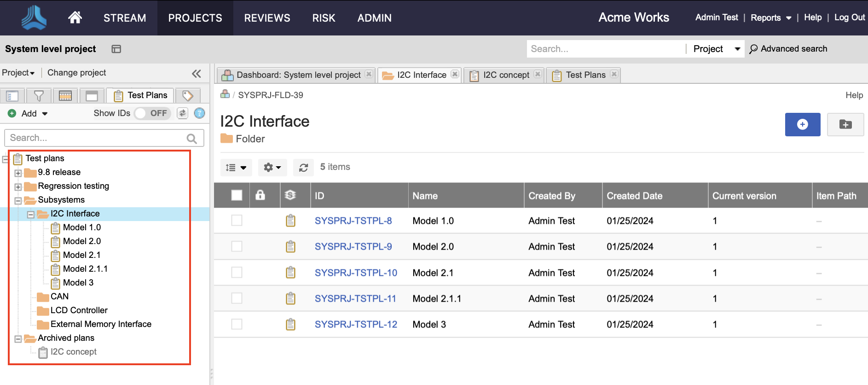Image resolution: width=868 pixels, height=385 pixels.
Task: Expand the 9.8 release folder
Action: click(18, 173)
